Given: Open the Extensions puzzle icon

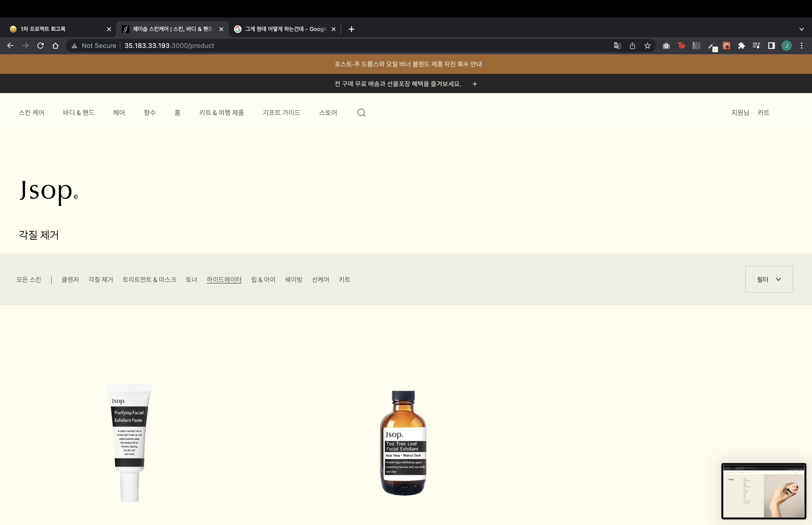Looking at the screenshot, I should pyautogui.click(x=742, y=46).
